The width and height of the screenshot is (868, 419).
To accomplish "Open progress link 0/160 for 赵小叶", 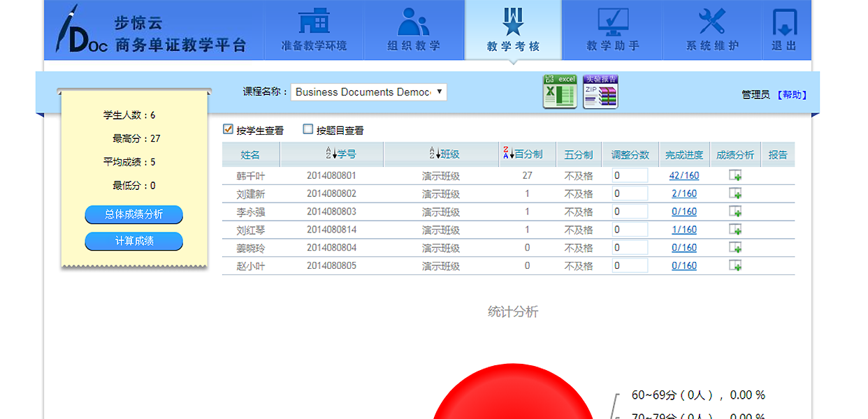I will pyautogui.click(x=684, y=266).
